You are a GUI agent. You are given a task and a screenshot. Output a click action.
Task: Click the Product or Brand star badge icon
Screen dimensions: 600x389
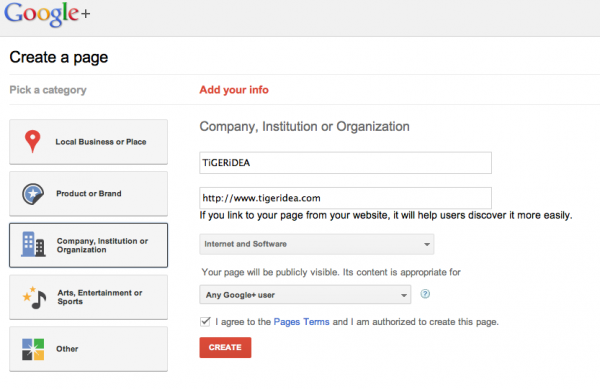[33, 194]
